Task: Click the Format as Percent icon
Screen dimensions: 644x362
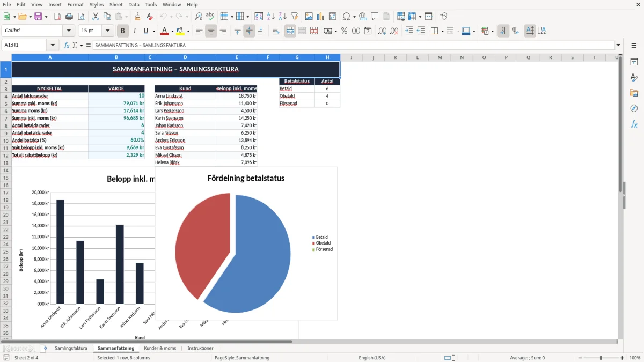Action: click(x=345, y=31)
